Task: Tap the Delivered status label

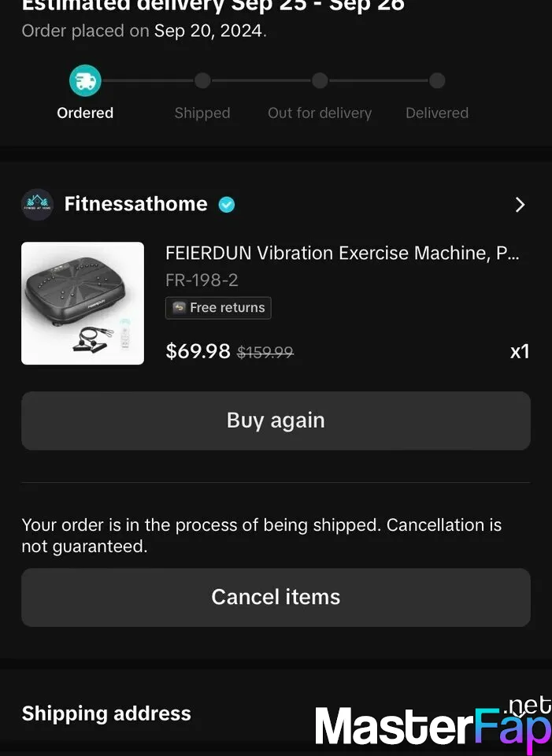Action: tap(437, 113)
